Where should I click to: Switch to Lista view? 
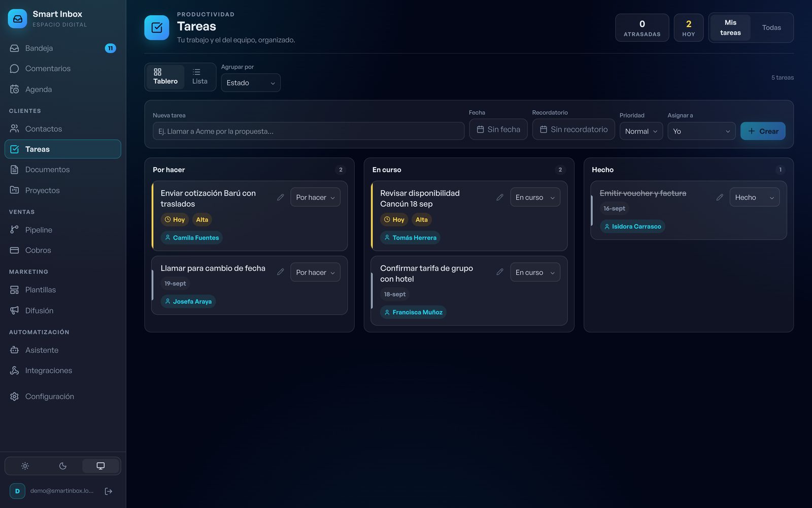pyautogui.click(x=199, y=77)
